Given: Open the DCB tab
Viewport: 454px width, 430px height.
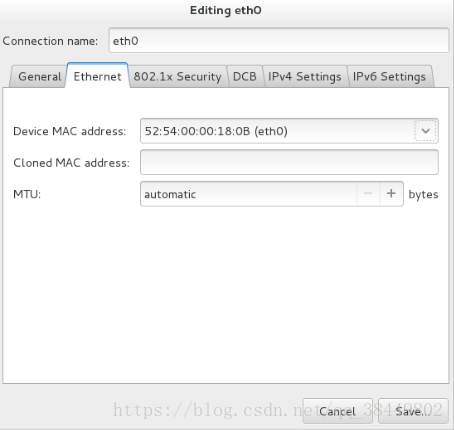Looking at the screenshot, I should pos(245,77).
